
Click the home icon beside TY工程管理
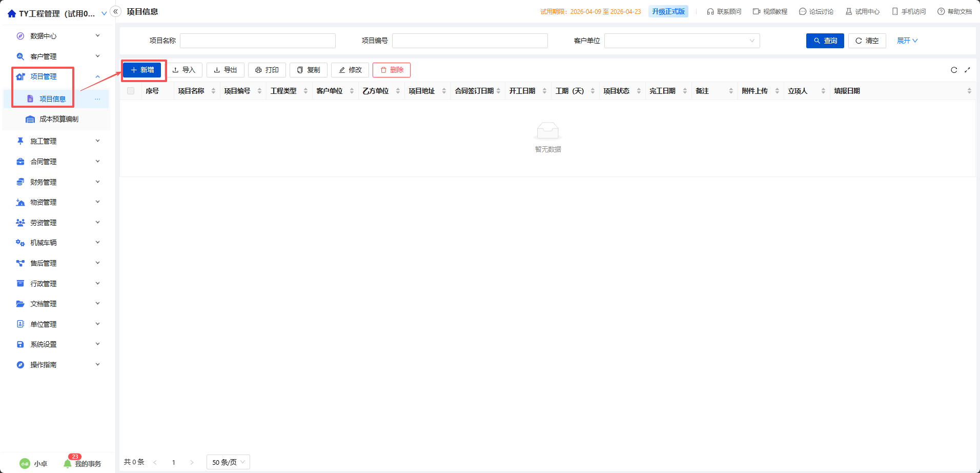pyautogui.click(x=12, y=13)
